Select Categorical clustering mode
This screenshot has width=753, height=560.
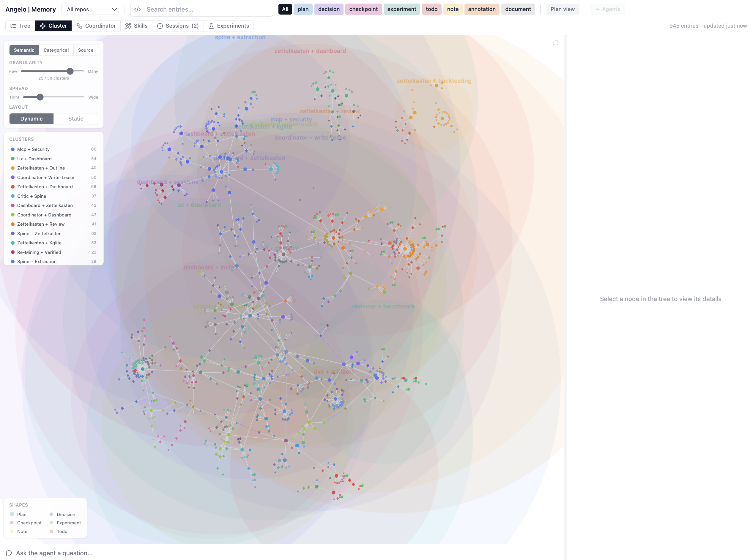pyautogui.click(x=56, y=50)
